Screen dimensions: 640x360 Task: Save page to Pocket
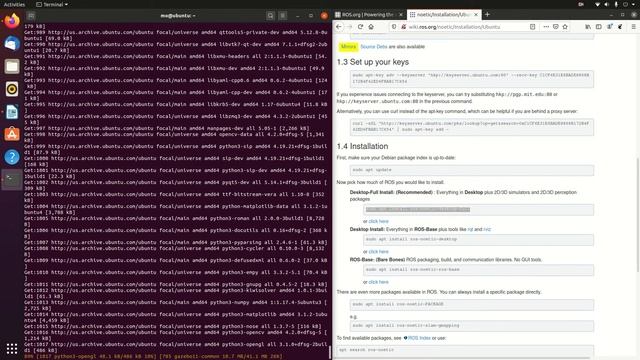(x=556, y=27)
